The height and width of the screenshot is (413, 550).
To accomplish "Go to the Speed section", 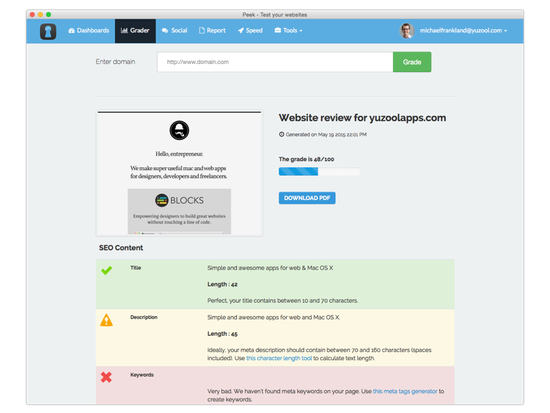I will (x=250, y=31).
